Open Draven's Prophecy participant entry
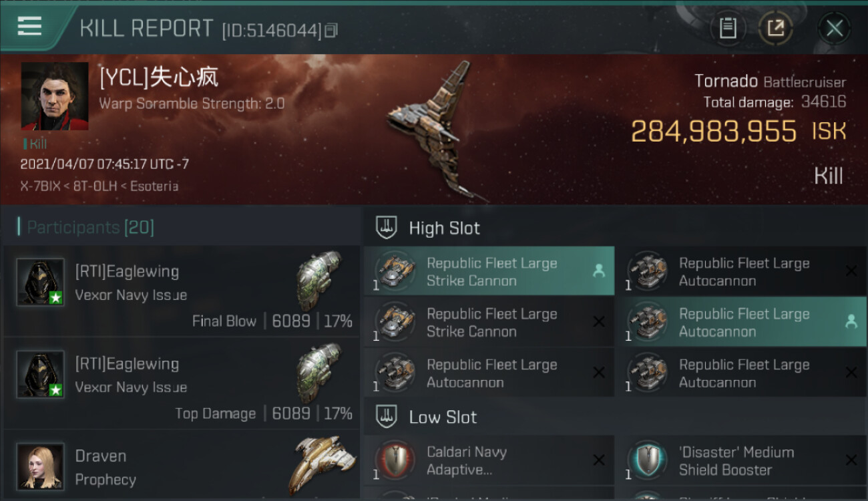This screenshot has height=501, width=868. 182,466
